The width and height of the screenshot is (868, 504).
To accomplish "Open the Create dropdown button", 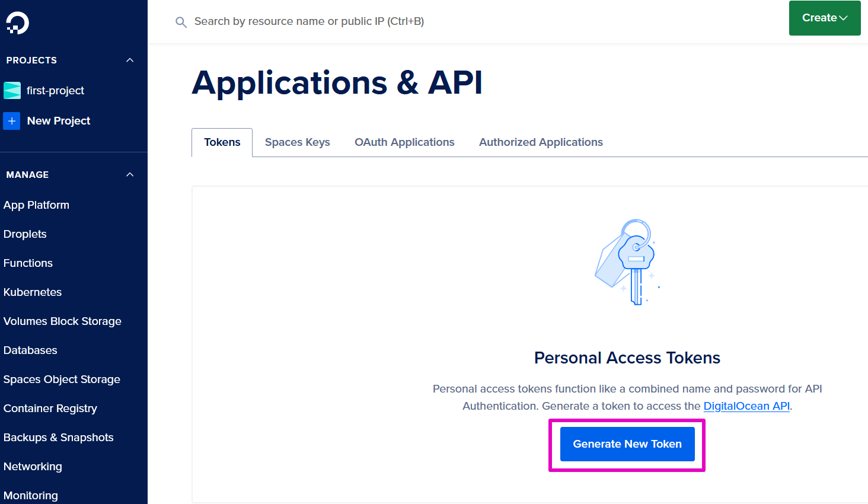I will (825, 18).
